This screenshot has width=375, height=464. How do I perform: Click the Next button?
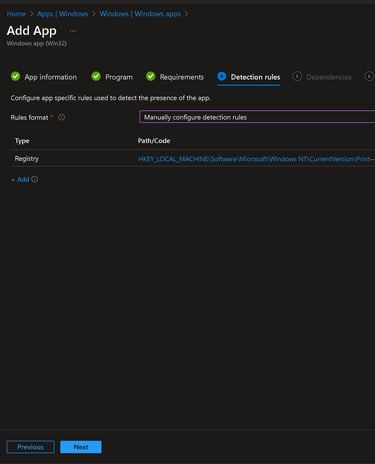(81, 447)
